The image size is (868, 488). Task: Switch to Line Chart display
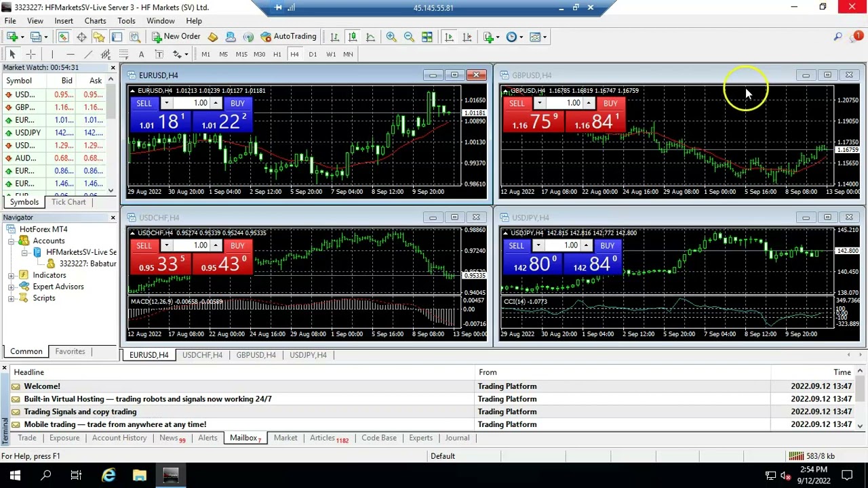click(370, 37)
